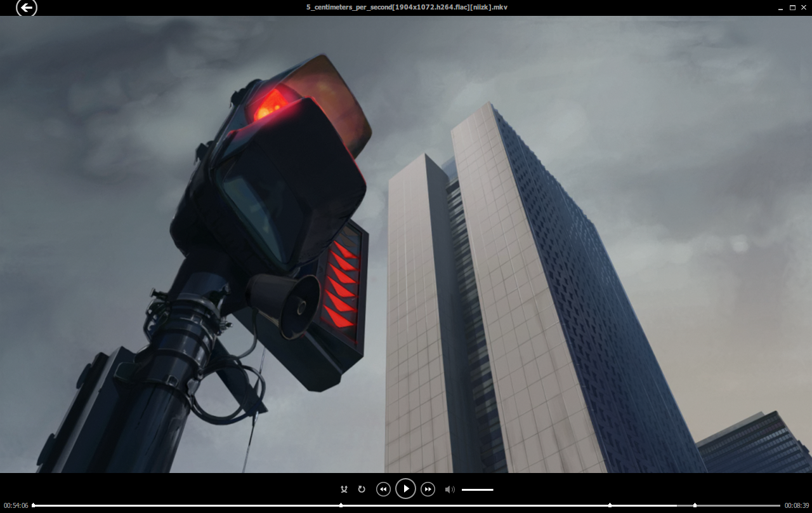Jump to the chapter marker near the timeline middle

click(341, 505)
